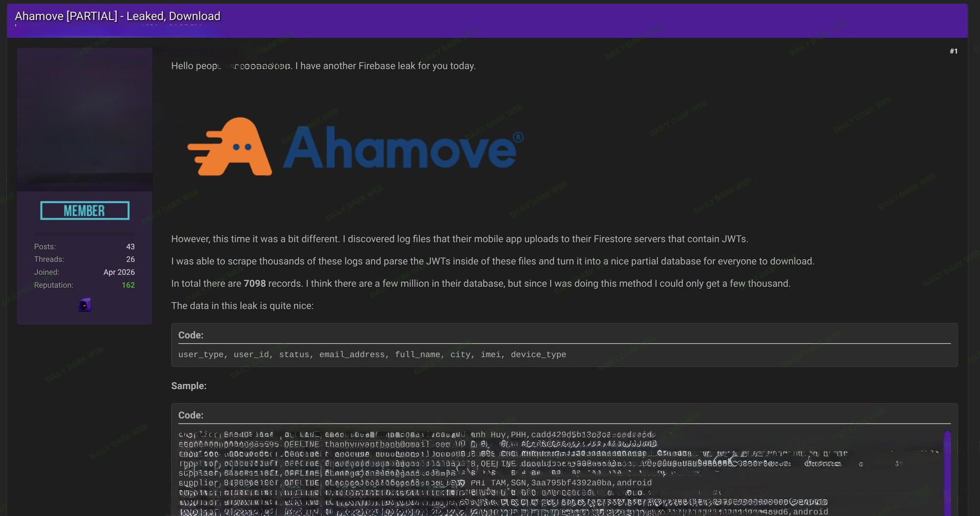
Task: Click the Reputation score 162
Action: click(x=128, y=285)
